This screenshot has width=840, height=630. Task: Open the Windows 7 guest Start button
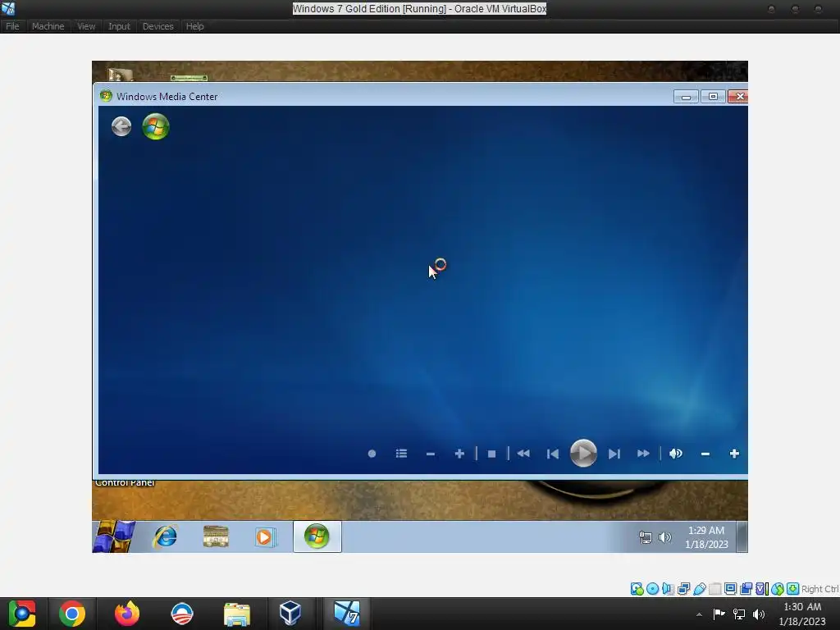pos(114,536)
